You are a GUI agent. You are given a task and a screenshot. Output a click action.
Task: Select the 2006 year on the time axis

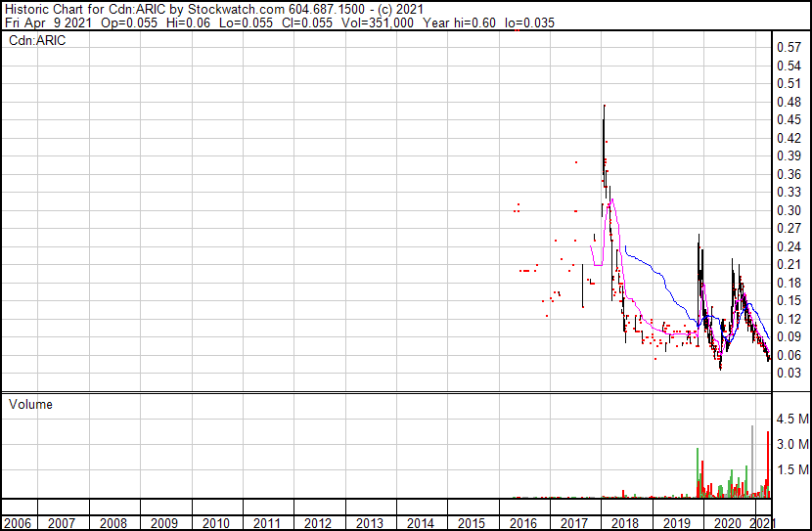(18, 523)
